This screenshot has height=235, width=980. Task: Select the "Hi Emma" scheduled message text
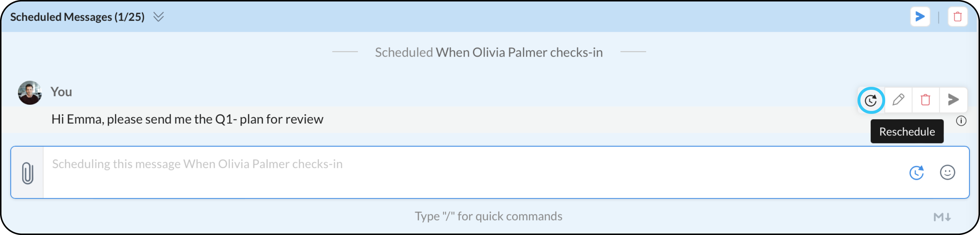(187, 119)
